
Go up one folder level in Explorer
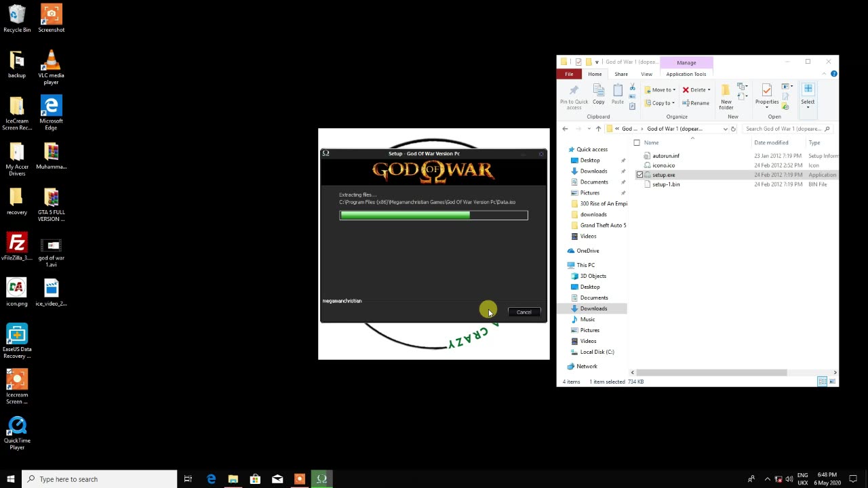[598, 129]
